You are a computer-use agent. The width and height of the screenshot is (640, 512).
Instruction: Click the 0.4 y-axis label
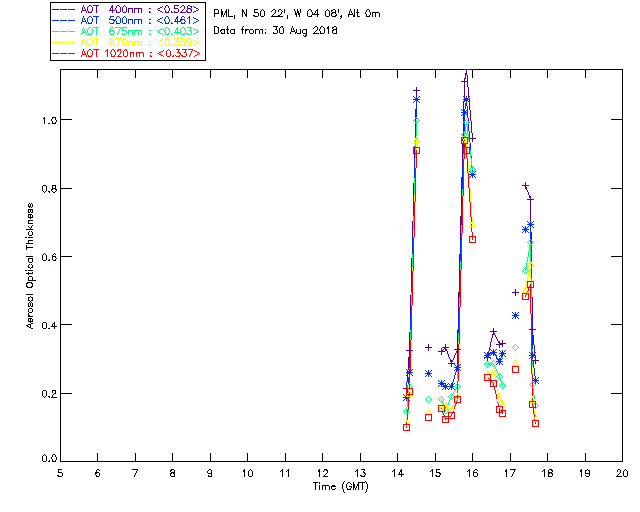[x=48, y=325]
